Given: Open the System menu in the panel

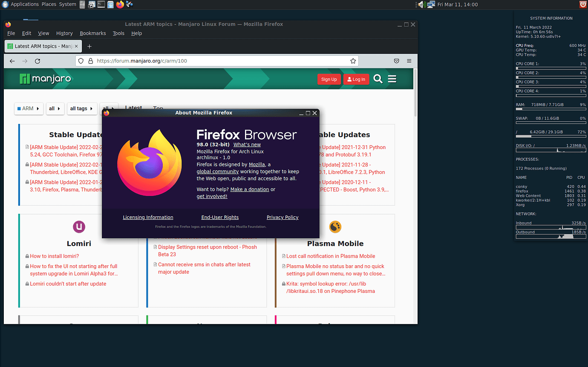Looking at the screenshot, I should (x=67, y=4).
